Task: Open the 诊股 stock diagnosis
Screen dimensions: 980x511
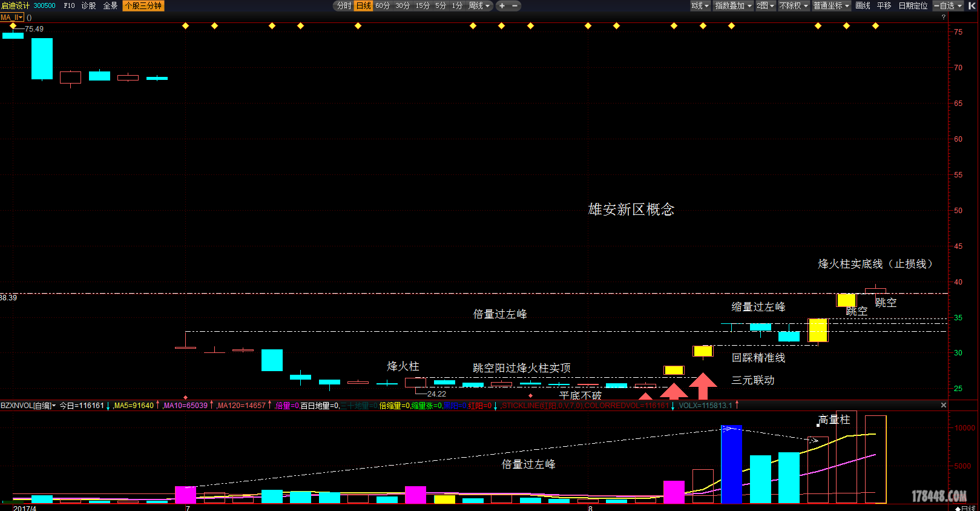Action: click(89, 5)
